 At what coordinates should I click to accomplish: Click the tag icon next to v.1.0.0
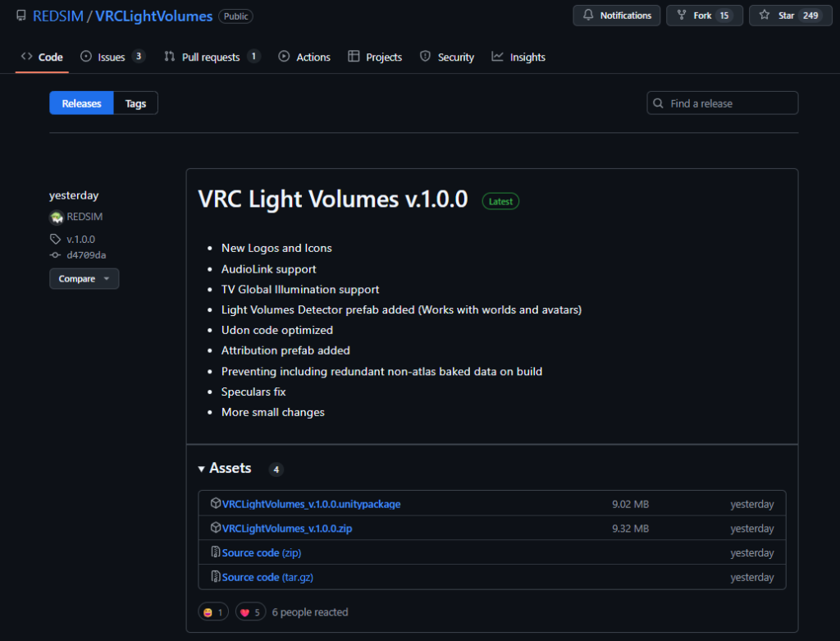[55, 239]
